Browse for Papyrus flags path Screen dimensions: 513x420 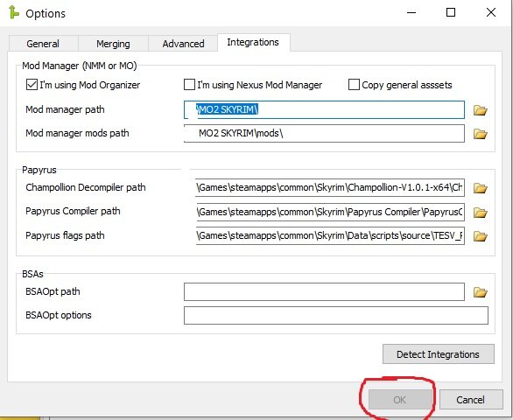click(x=481, y=236)
